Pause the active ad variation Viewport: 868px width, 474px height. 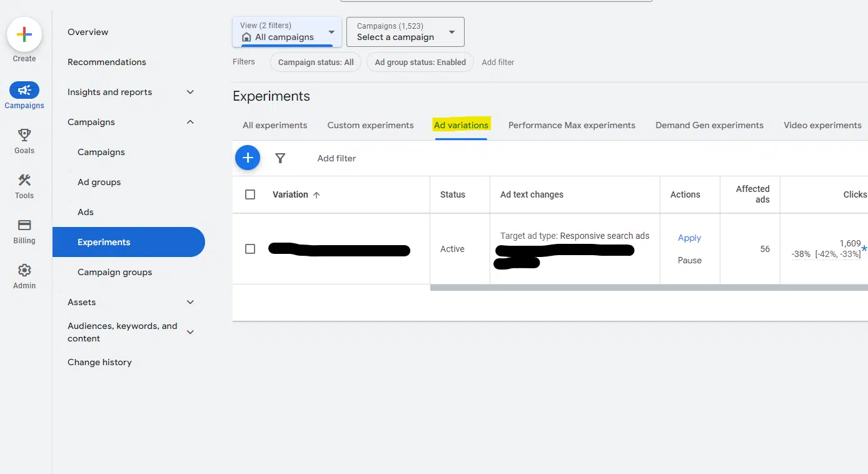(x=689, y=260)
